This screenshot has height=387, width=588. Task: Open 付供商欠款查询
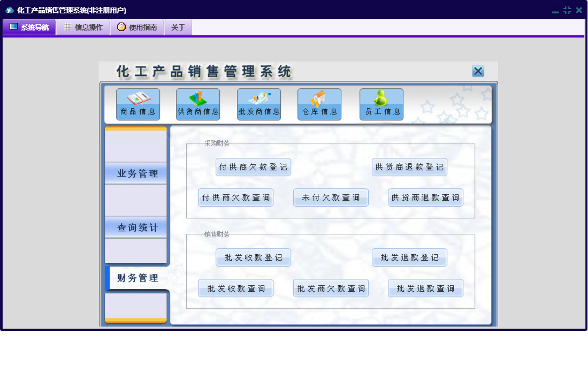tap(235, 198)
